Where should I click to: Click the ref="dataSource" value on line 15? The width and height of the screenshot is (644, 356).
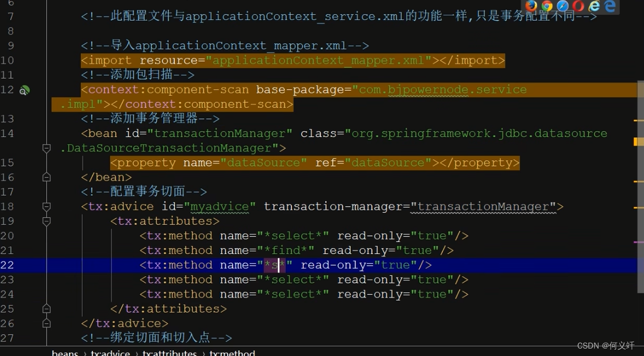388,162
